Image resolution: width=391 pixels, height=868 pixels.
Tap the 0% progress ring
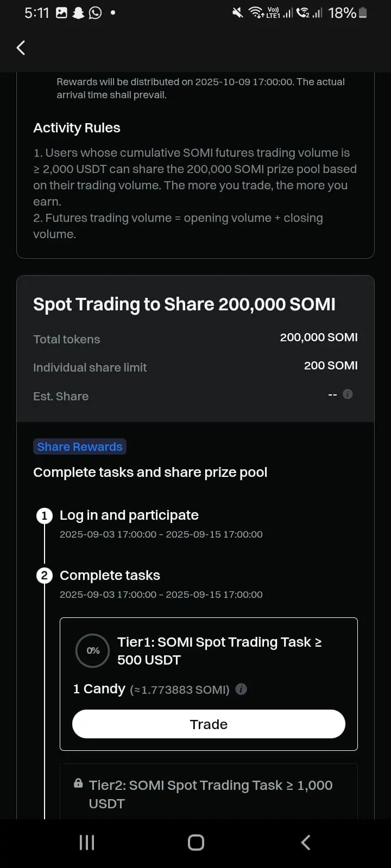93,650
